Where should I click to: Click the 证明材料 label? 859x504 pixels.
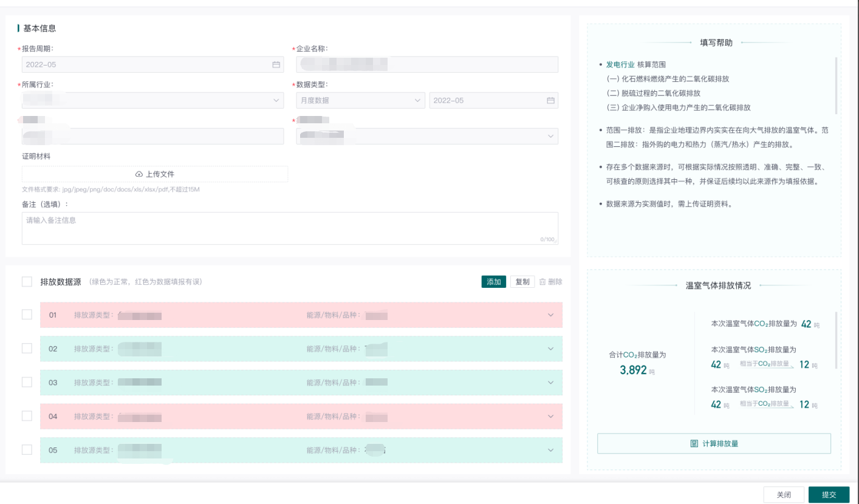tap(36, 156)
